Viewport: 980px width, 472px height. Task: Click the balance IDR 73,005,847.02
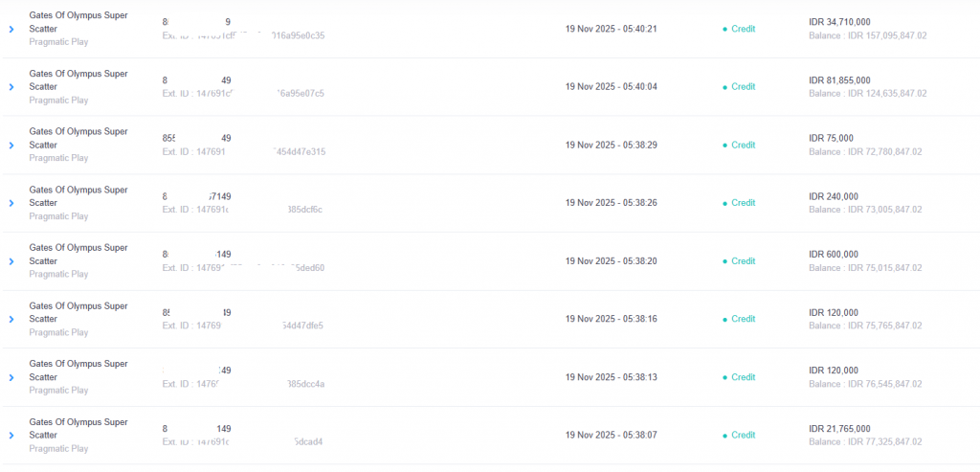point(867,210)
